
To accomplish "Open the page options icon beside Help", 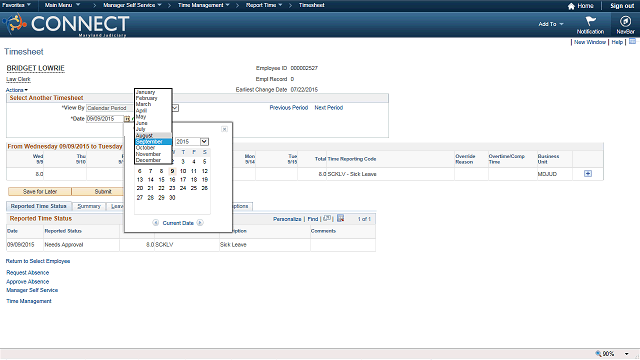I will tap(632, 42).
